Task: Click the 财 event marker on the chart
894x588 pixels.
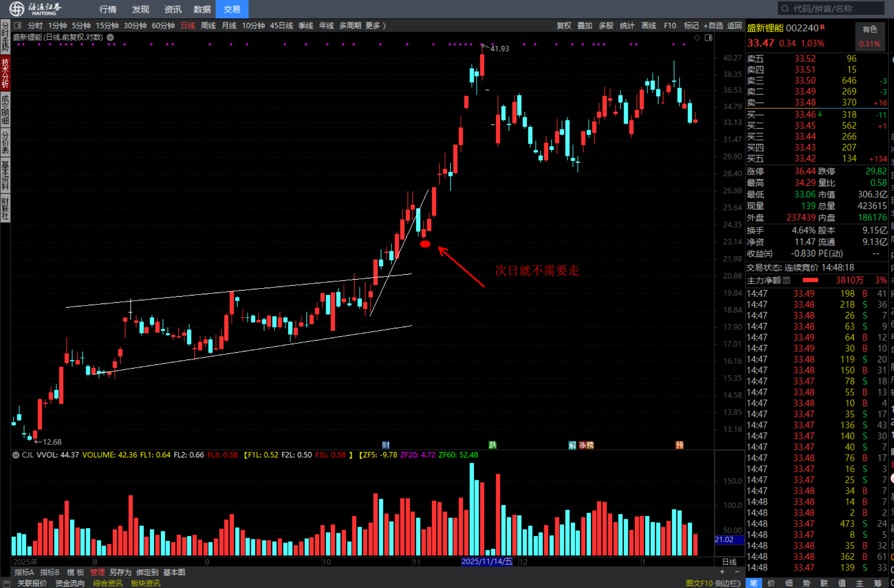Action: point(385,445)
